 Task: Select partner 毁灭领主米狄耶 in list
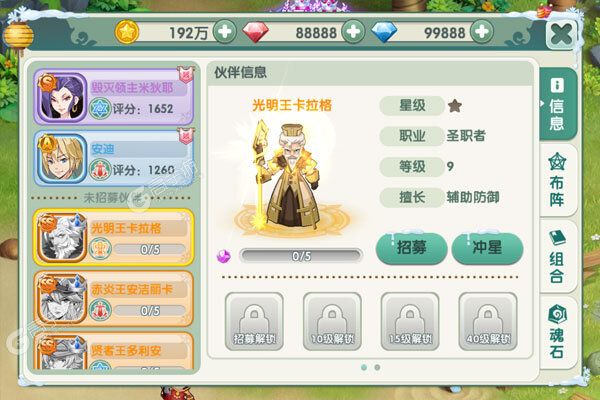tap(114, 97)
